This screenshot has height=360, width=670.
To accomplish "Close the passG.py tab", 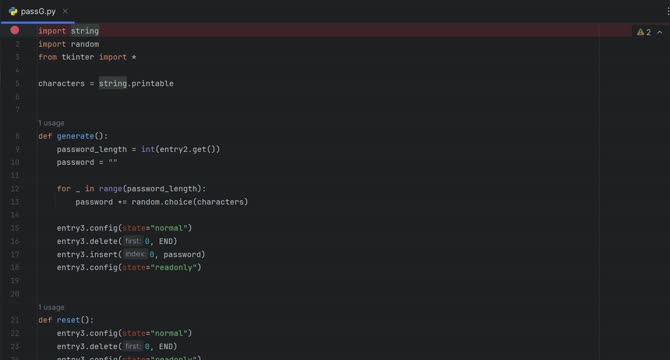I will 65,12.
